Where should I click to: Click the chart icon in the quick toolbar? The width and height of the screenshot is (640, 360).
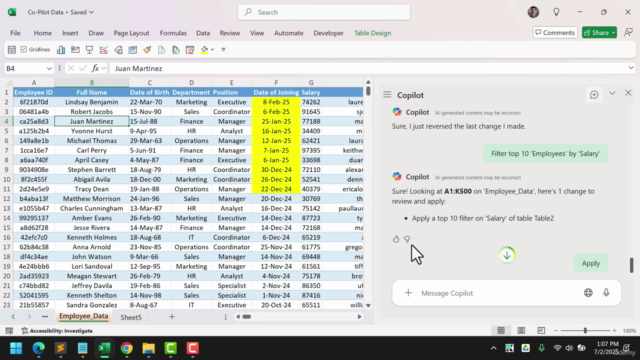click(x=61, y=50)
